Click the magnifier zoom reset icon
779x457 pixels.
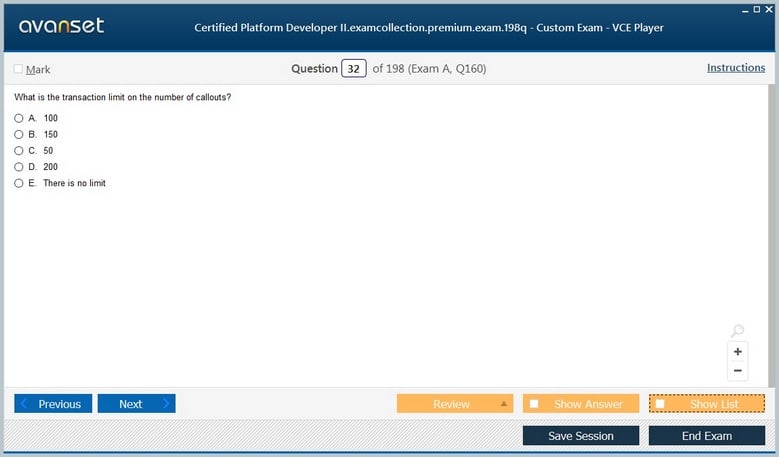point(737,331)
